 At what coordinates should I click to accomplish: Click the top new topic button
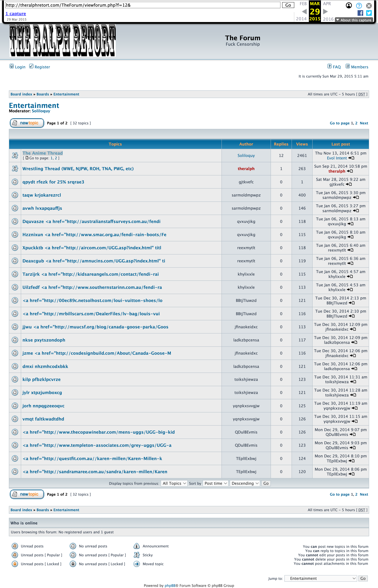pos(27,123)
